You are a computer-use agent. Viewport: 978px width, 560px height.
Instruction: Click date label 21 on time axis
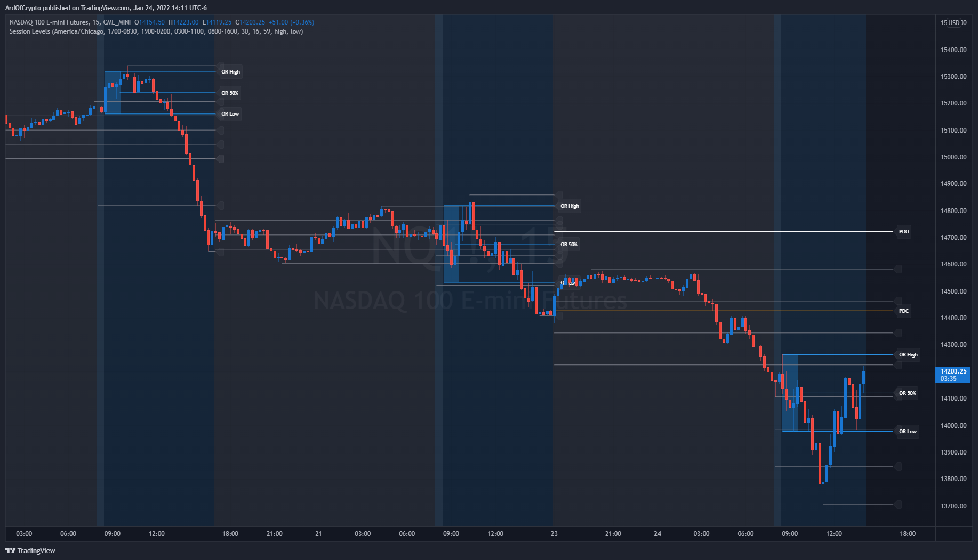(x=318, y=534)
